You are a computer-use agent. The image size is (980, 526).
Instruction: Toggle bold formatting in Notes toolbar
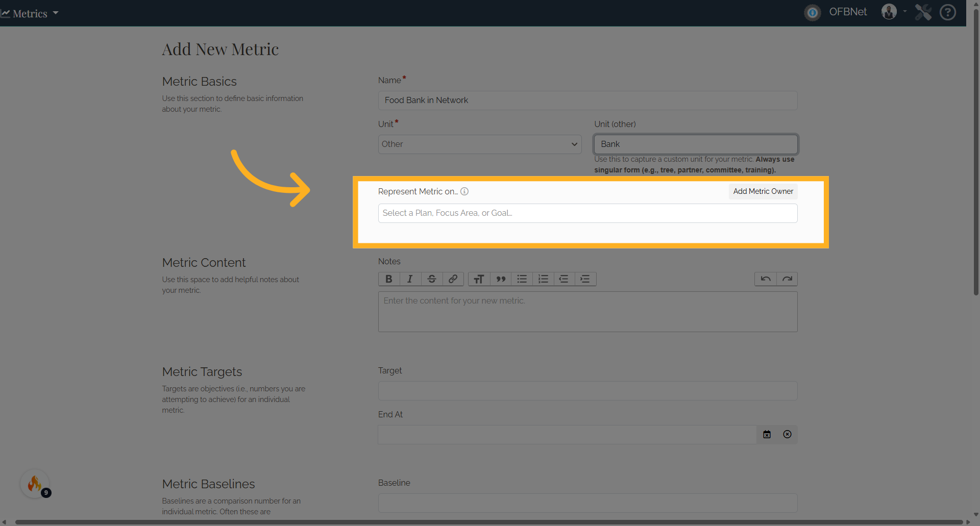(389, 279)
